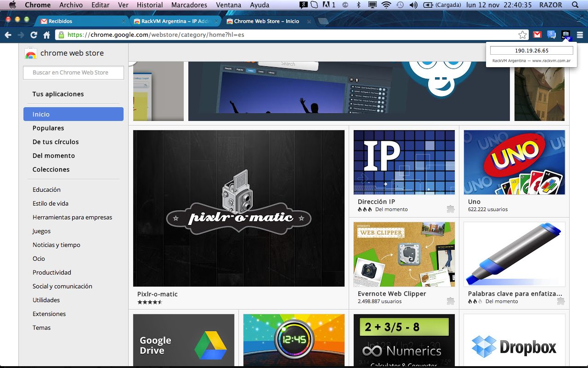Click the Buscar en Chrome Web Store field
Viewport: 588px width, 368px height.
click(x=73, y=72)
